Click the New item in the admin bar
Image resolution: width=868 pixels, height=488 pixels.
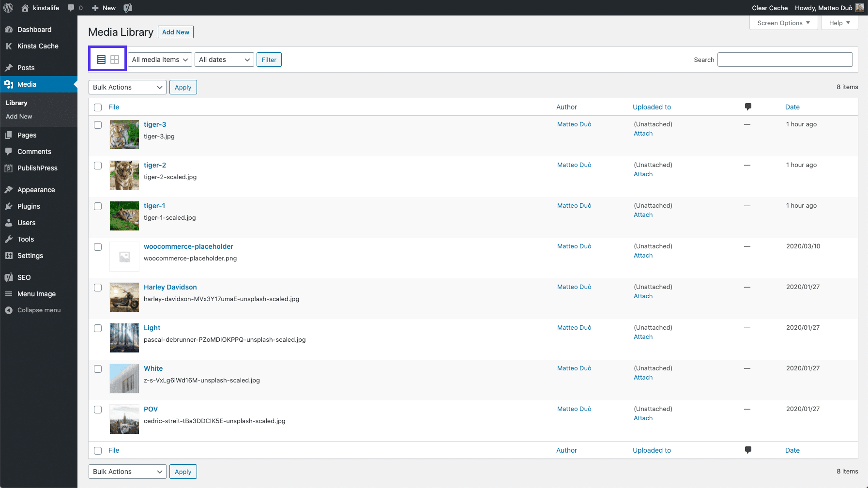click(103, 8)
